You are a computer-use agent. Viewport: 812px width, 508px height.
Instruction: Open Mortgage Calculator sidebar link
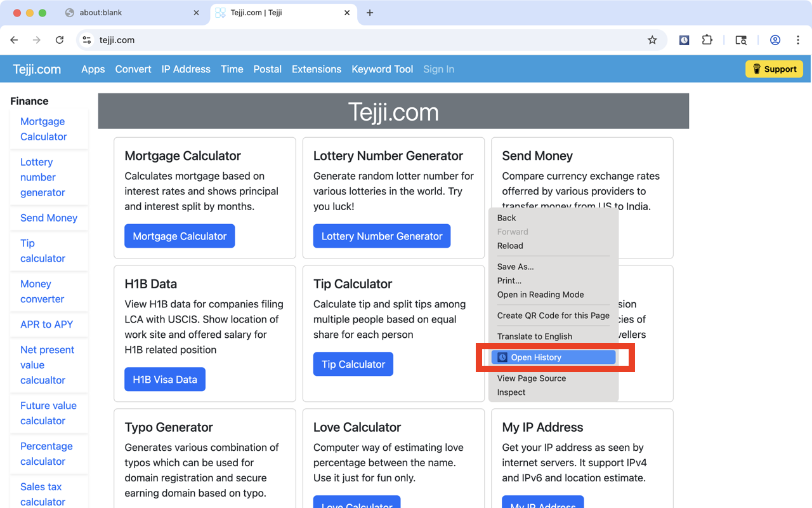pos(43,129)
